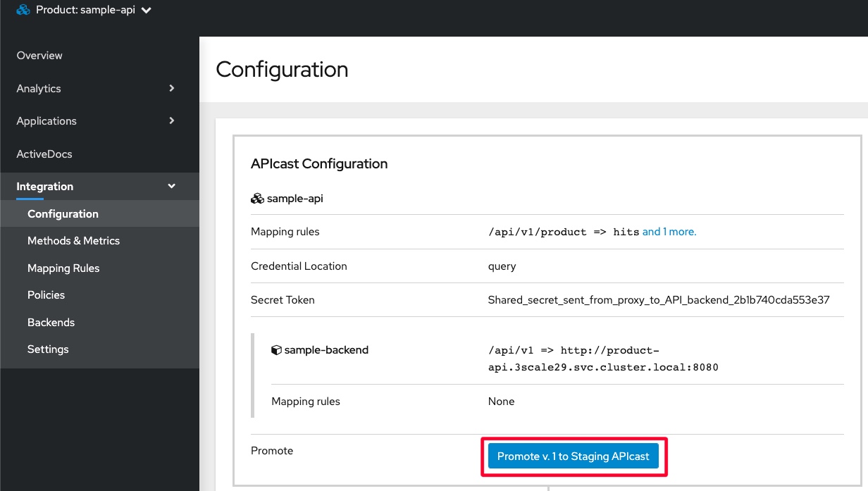The height and width of the screenshot is (491, 868).
Task: Open the Policies page
Action: (x=46, y=295)
